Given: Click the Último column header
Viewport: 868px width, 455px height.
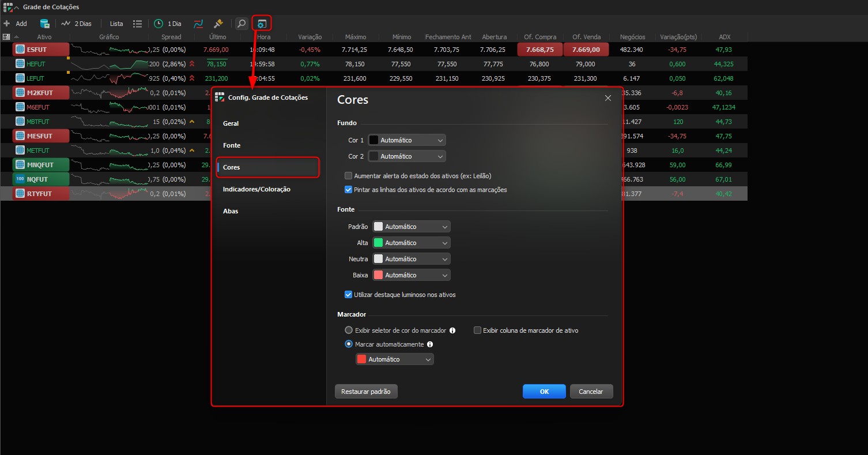Looking at the screenshot, I should click(x=217, y=37).
